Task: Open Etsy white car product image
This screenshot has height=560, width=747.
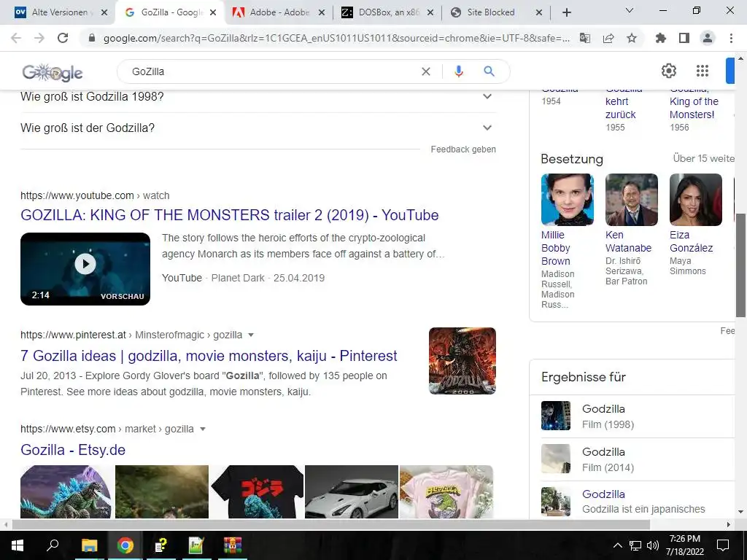Action: click(351, 491)
